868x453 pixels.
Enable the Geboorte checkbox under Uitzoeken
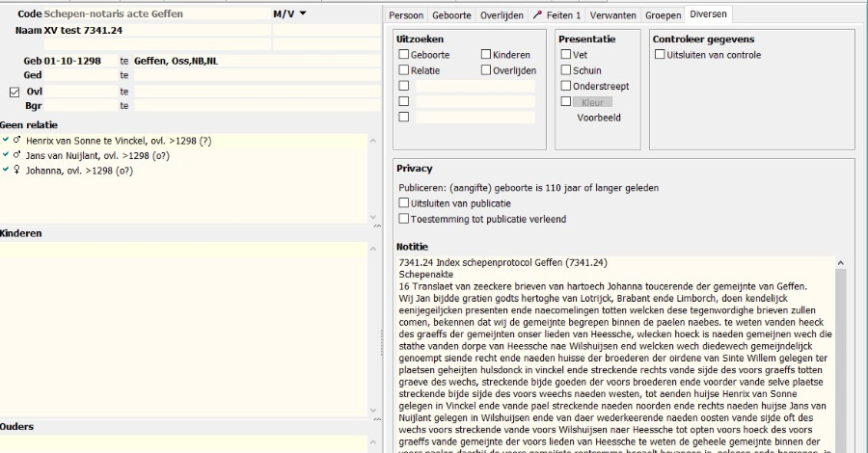click(x=404, y=55)
